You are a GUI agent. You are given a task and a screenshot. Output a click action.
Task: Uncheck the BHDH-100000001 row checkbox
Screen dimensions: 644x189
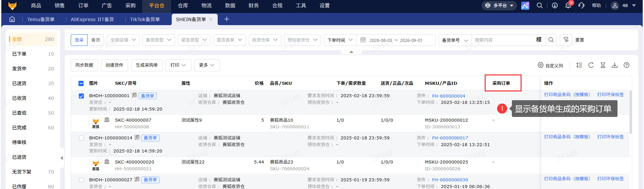point(81,96)
